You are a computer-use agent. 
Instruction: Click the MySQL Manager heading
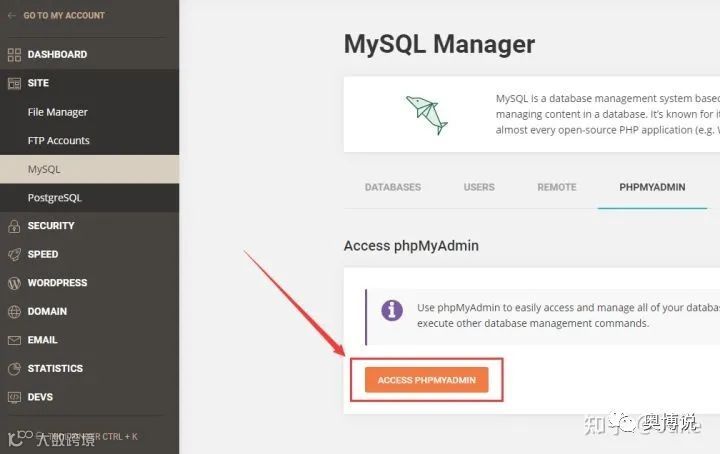coord(439,45)
